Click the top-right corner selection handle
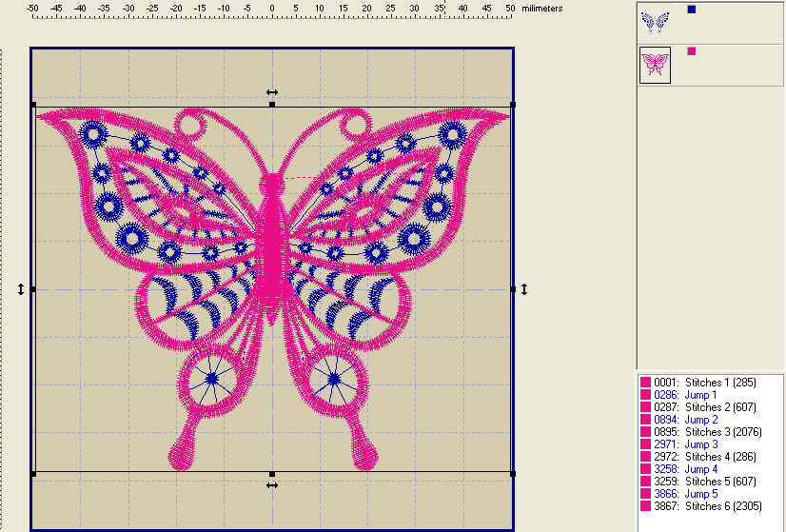 [513, 105]
